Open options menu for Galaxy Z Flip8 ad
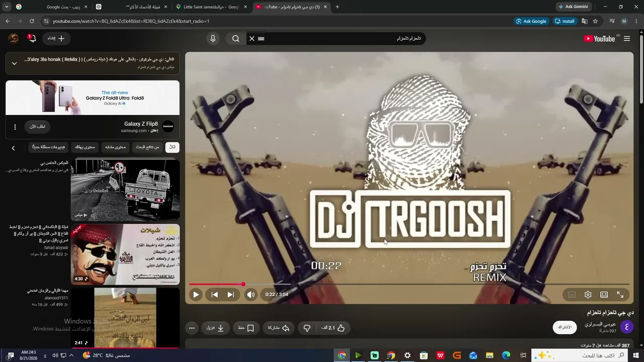The image size is (644, 362). [15, 127]
